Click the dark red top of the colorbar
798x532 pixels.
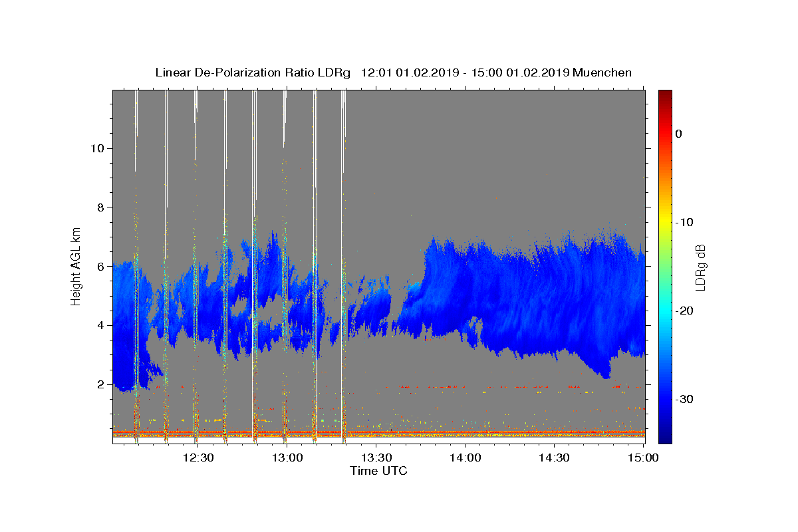click(665, 94)
